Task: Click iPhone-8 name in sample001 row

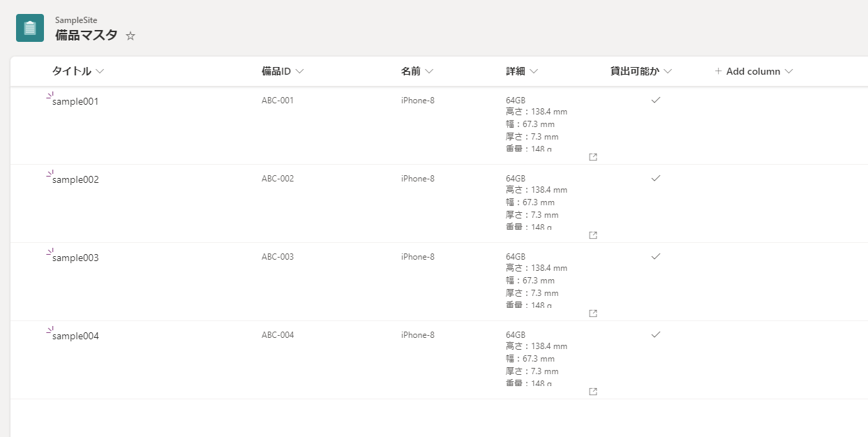Action: pyautogui.click(x=418, y=101)
